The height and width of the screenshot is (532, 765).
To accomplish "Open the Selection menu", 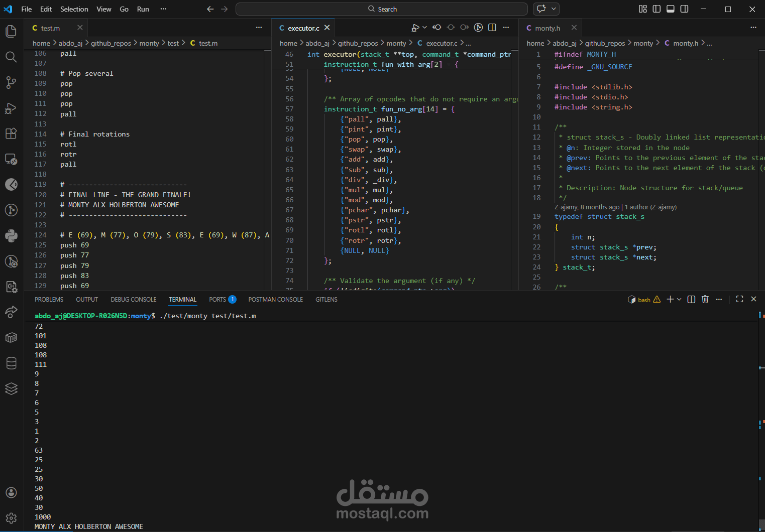I will pyautogui.click(x=74, y=9).
